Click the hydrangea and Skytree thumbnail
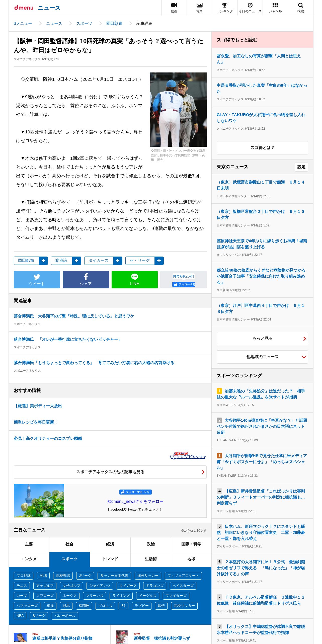The image size is (322, 644). coord(39,501)
